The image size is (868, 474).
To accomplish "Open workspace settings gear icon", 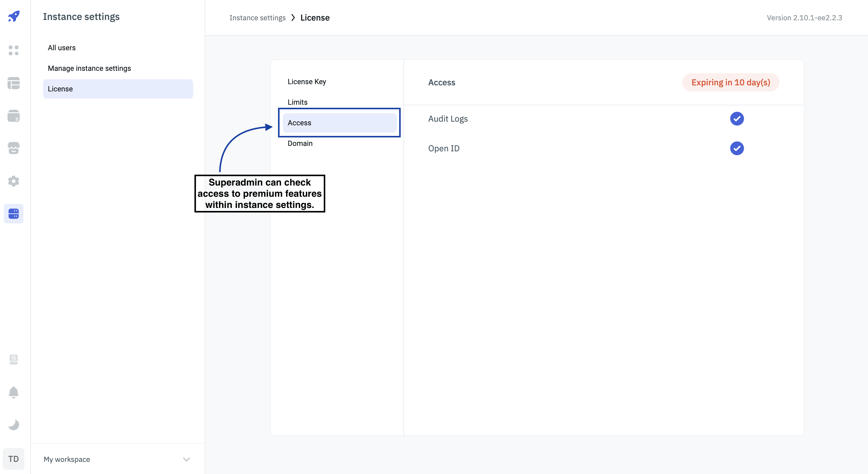I will (14, 181).
